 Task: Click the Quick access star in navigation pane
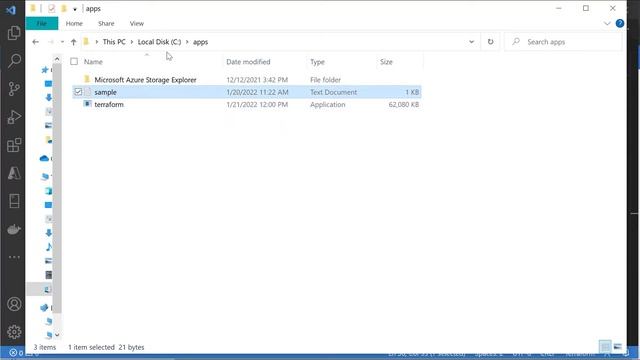[45, 70]
